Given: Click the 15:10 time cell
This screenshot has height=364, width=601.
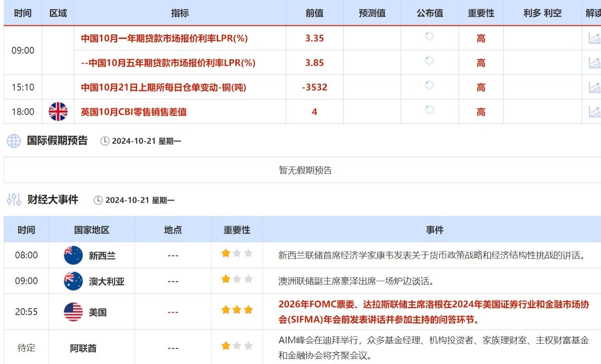Looking at the screenshot, I should (23, 87).
